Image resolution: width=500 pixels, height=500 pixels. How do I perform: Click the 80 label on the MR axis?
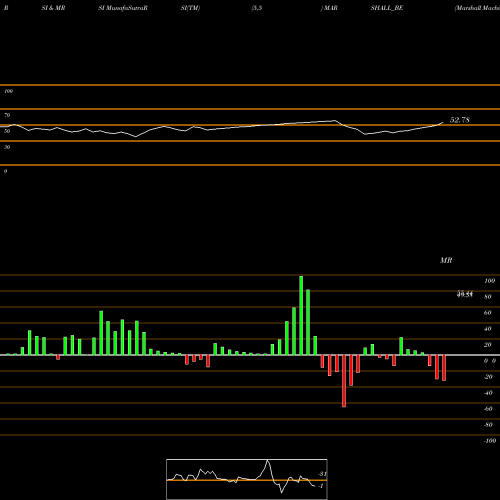(x=488, y=297)
